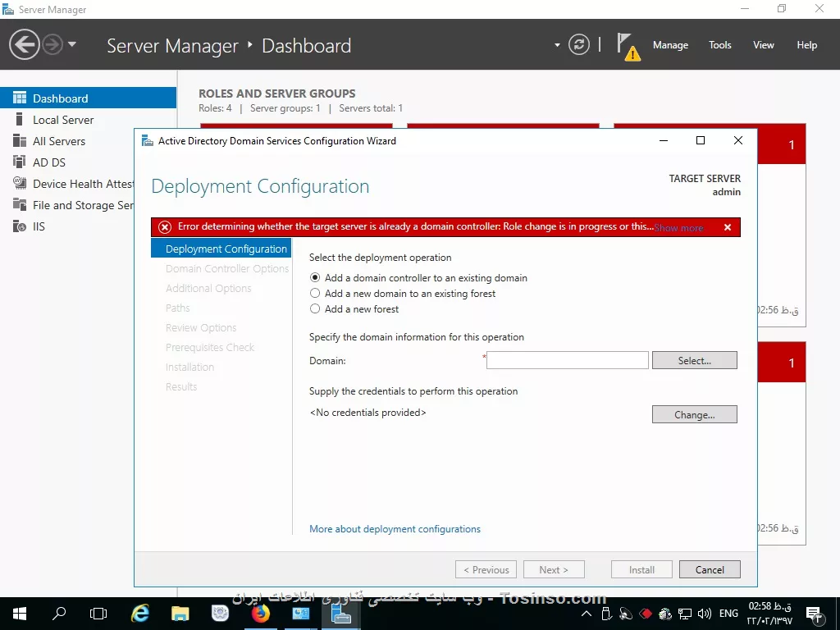This screenshot has width=840, height=630.
Task: Switch the ENG input language indicator
Action: (x=728, y=614)
